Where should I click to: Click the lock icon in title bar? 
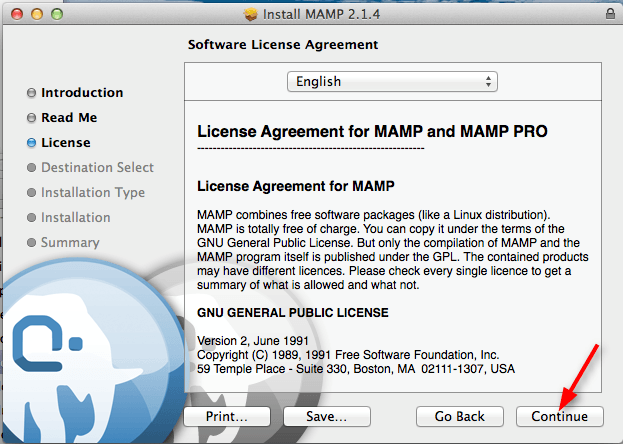pyautogui.click(x=610, y=14)
